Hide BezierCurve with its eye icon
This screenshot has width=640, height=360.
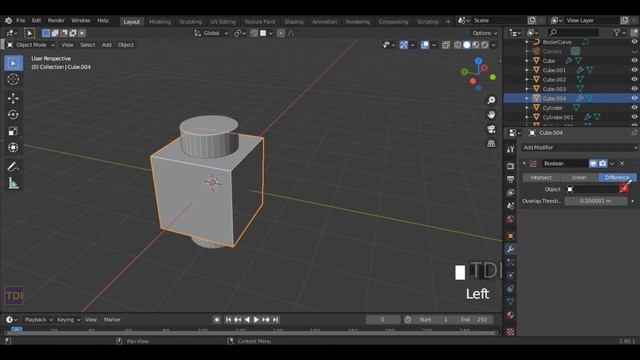pos(634,42)
